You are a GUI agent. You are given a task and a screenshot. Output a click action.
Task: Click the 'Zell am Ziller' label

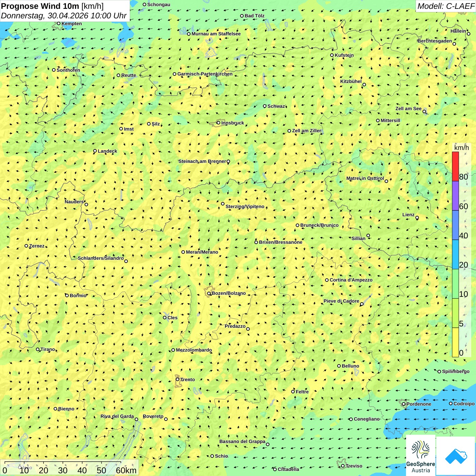tap(306, 131)
